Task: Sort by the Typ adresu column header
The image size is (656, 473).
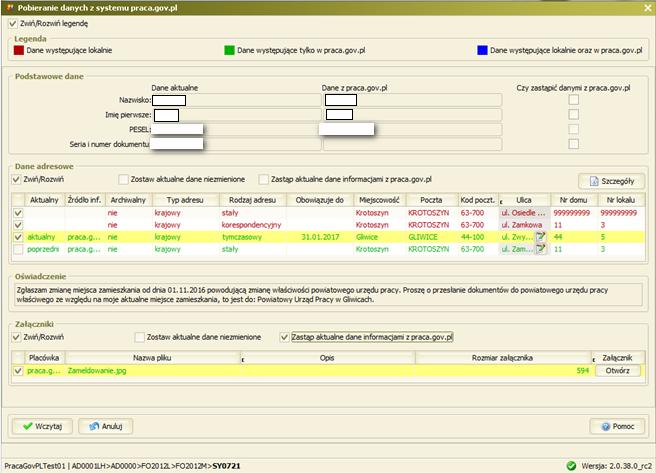Action: tap(185, 200)
